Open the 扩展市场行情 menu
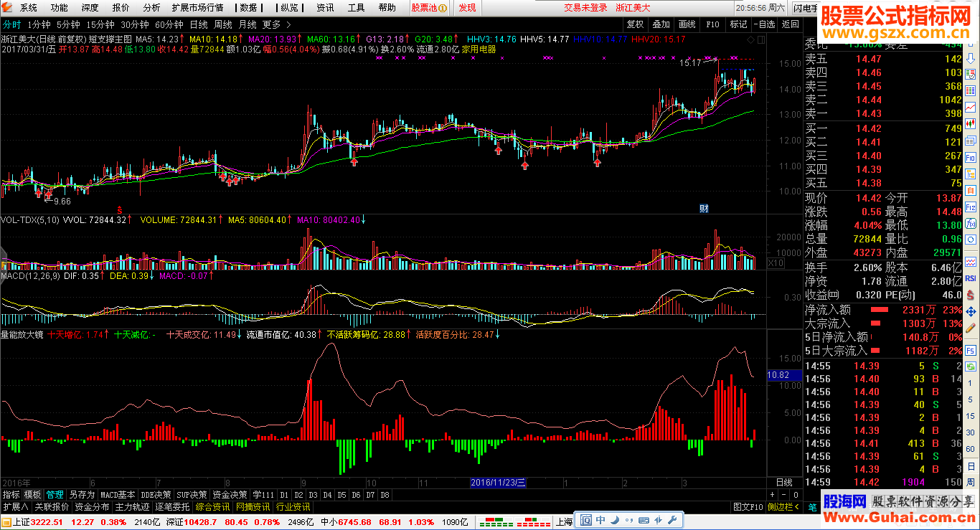Viewport: 980px width, 530px height. tap(197, 8)
